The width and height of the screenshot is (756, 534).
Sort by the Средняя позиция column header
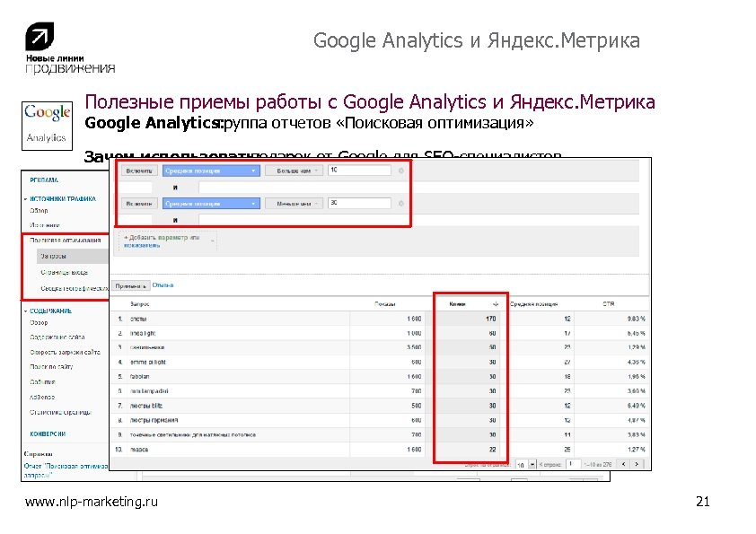coord(533,304)
